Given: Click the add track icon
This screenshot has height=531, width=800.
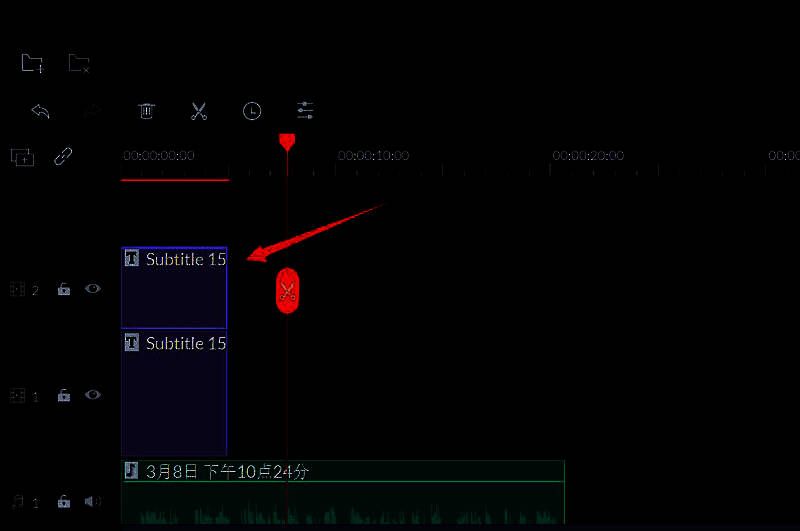Looking at the screenshot, I should click(22, 157).
